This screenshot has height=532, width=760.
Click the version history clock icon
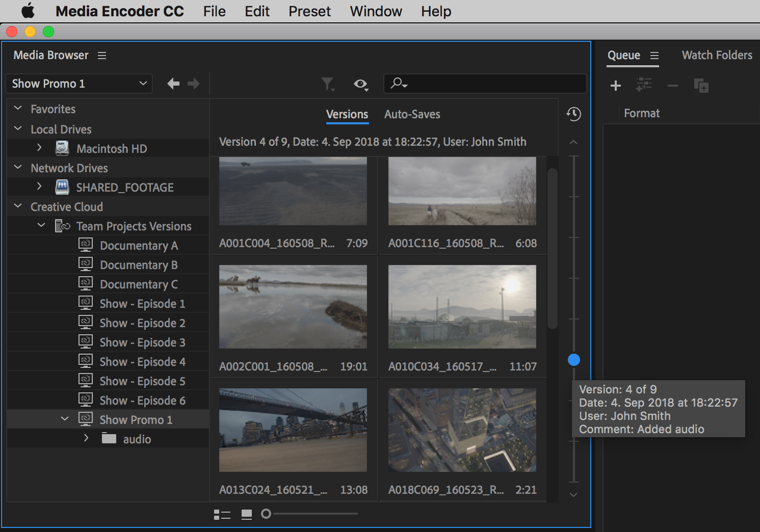click(x=574, y=114)
